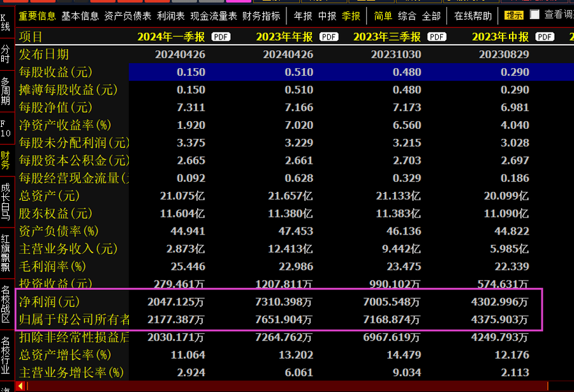
Task: Click the 财务指标 tab button
Action: (261, 16)
